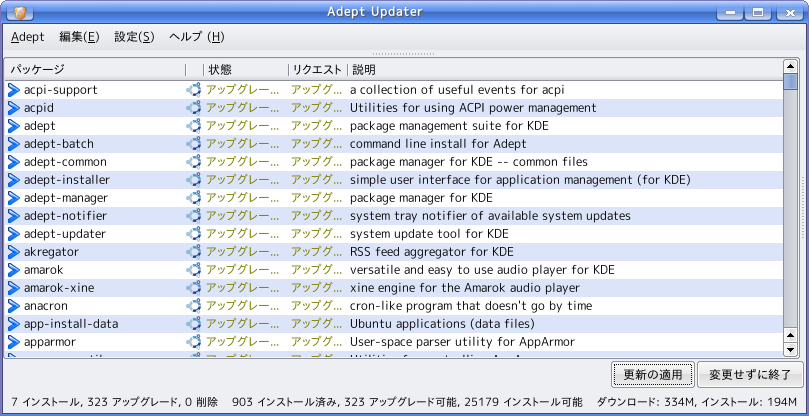Click the blue arrow icon beside akregator
This screenshot has height=416, width=809.
coord(13,252)
